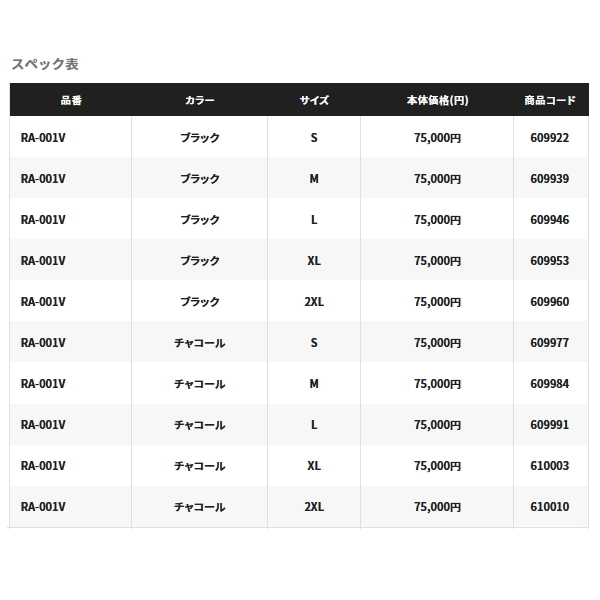600x600 pixels.
Task: Click product code 609946
Action: [x=549, y=220]
